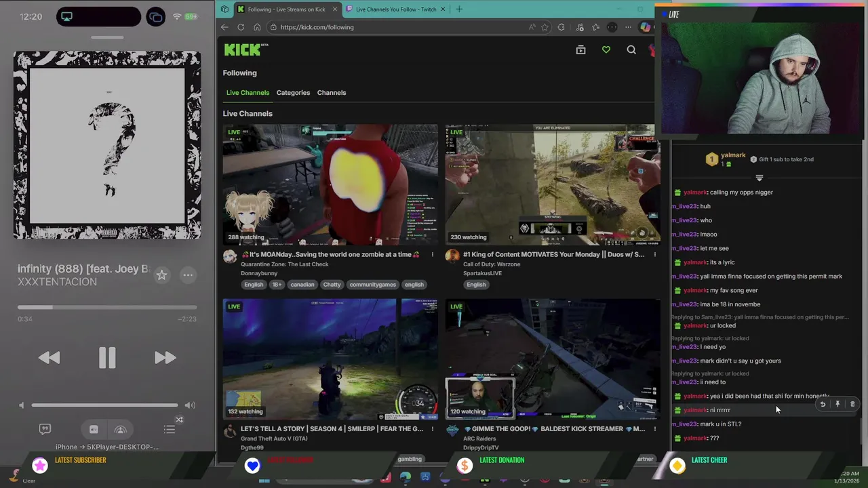Screen dimensions: 868x488
Task: Open a new browser tab
Action: tap(459, 9)
